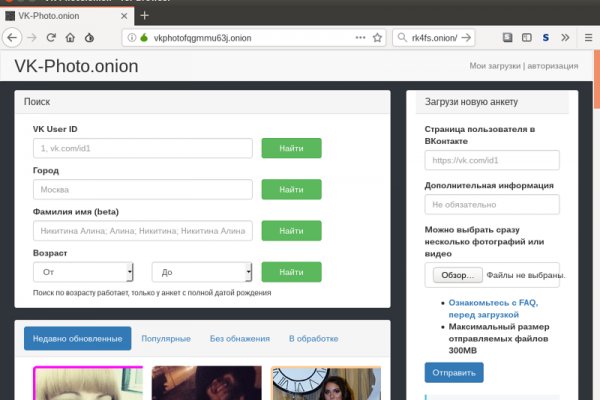This screenshot has height=400, width=600.
Task: Open the 'До' age-to dropdown
Action: pos(202,272)
